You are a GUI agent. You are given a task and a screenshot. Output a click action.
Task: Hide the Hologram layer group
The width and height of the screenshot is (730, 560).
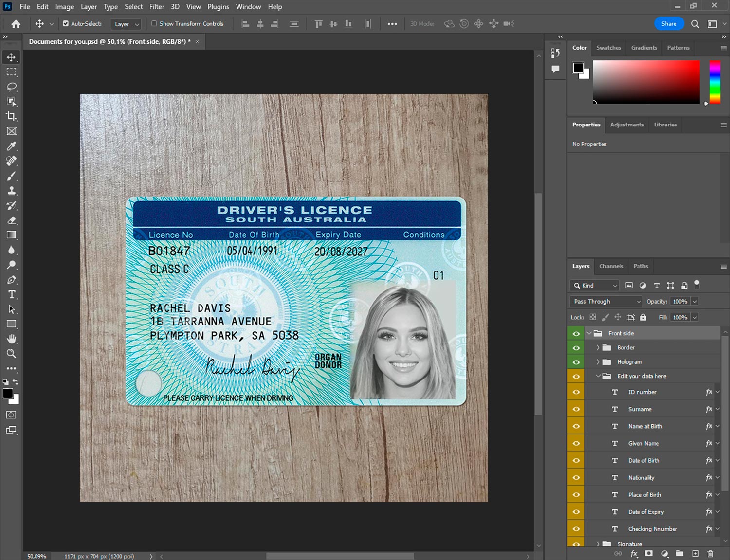[576, 362]
